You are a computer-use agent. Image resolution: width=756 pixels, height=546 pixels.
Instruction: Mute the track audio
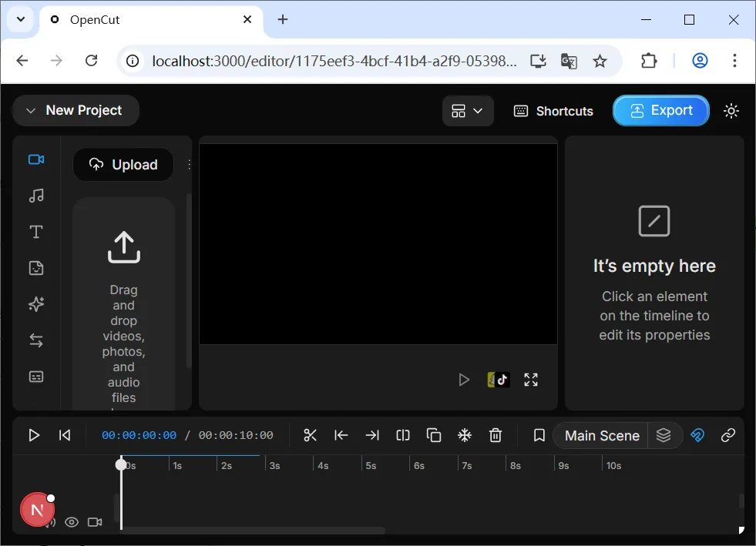pyautogui.click(x=49, y=521)
